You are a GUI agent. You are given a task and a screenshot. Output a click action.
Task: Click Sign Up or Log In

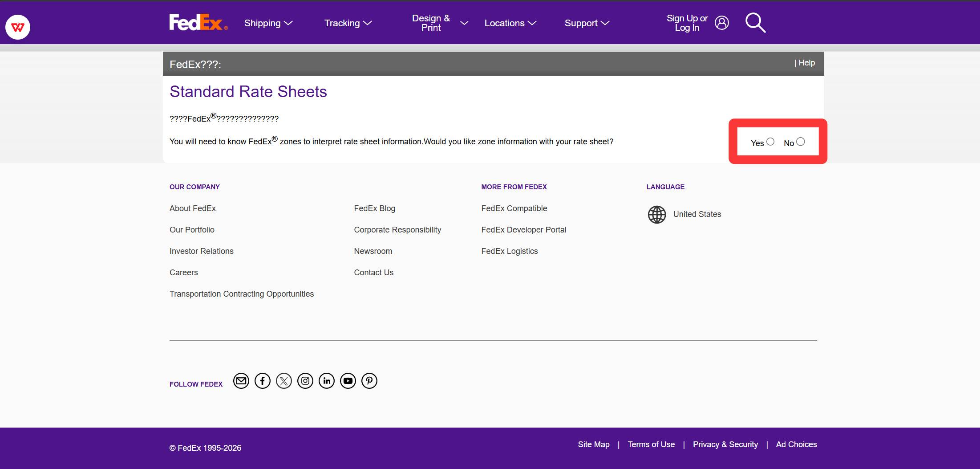(x=687, y=23)
